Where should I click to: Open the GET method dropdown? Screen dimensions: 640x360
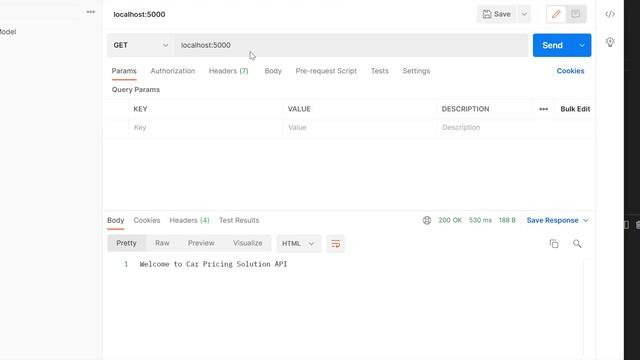coord(140,45)
